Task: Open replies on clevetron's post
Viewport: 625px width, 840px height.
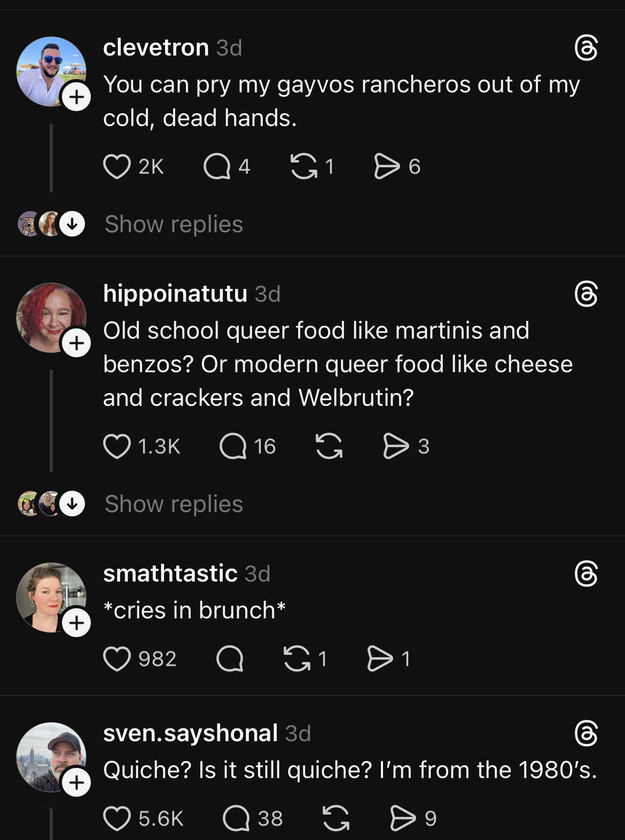Action: coord(216,167)
